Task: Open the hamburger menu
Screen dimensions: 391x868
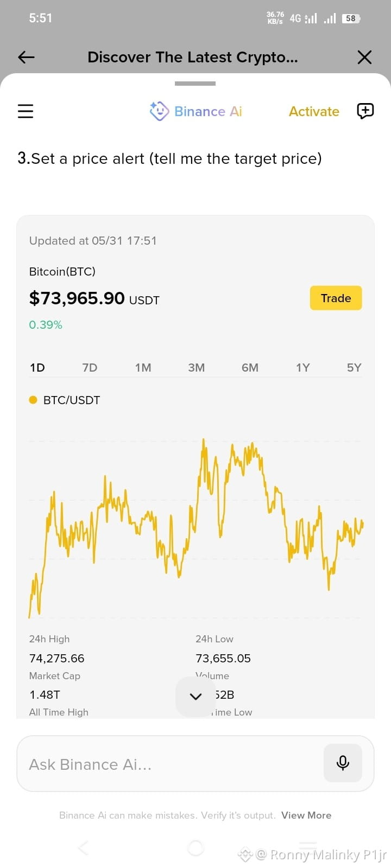Action: coord(26,111)
